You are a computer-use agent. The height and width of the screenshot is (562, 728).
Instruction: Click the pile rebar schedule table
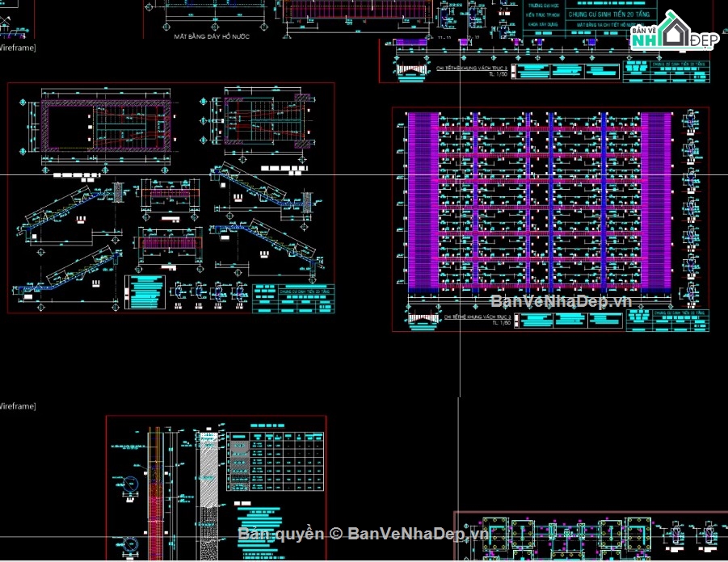[x=276, y=461]
